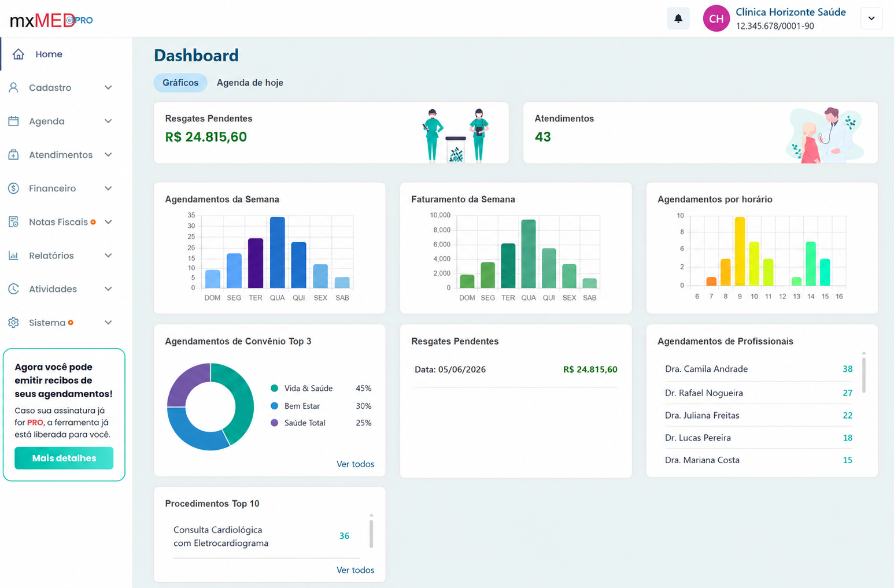Screen dimensions: 894x588
Task: Open Ver todos under Convênio Top 3
Action: coord(355,464)
